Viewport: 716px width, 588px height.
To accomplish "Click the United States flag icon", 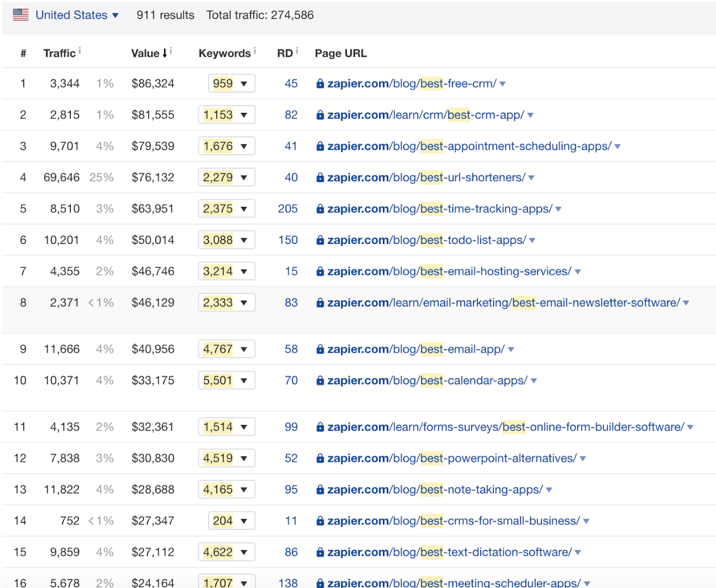I will [21, 15].
